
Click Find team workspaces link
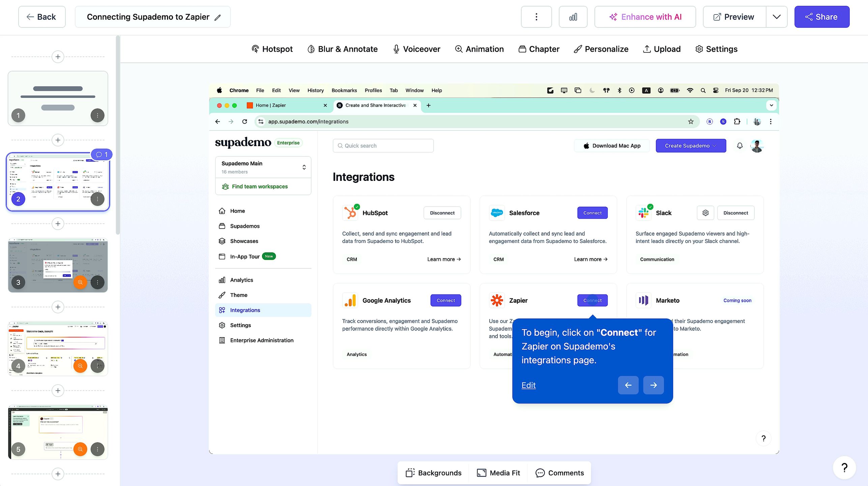(x=260, y=187)
